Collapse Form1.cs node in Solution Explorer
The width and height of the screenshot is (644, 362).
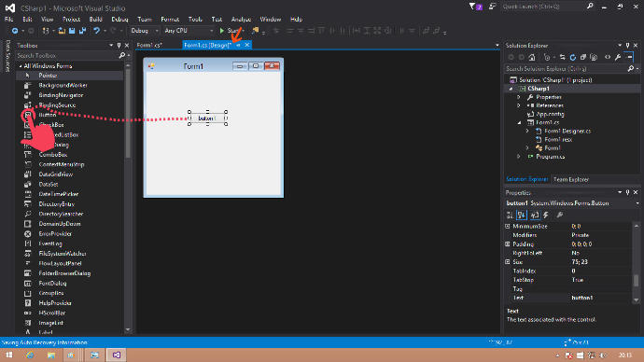click(519, 122)
